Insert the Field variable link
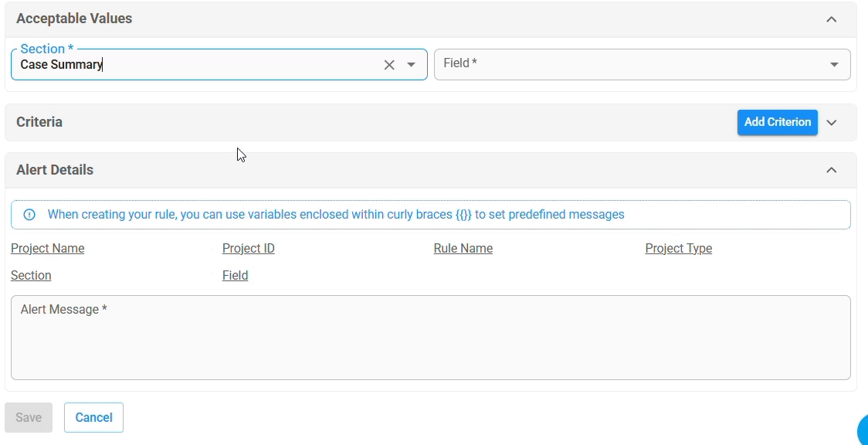Image resolution: width=868 pixels, height=445 pixels. click(236, 276)
